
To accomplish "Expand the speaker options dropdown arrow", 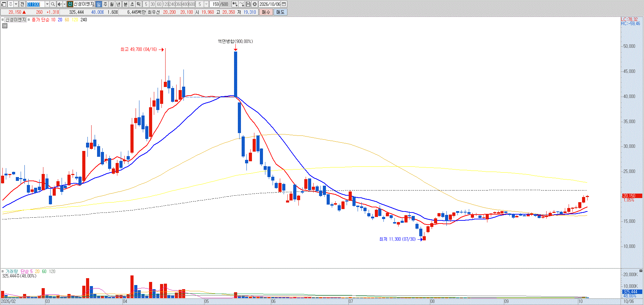I will 65,4.
